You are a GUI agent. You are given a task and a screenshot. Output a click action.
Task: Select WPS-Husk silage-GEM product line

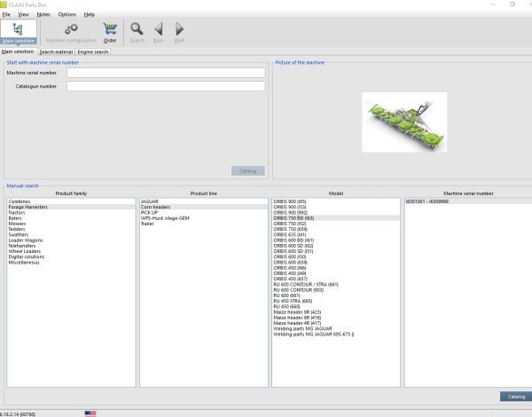[204, 218]
